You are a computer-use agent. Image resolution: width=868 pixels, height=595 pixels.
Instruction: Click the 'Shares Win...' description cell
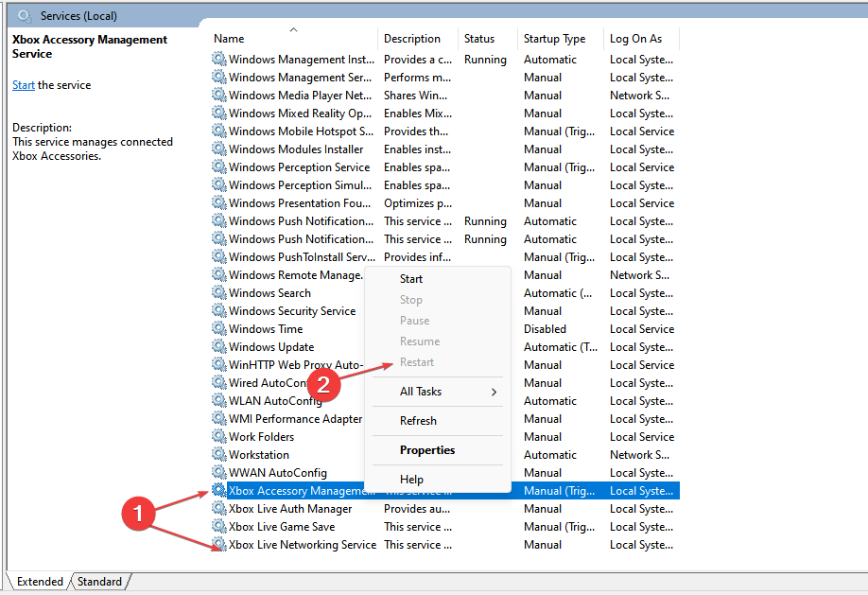[x=416, y=96]
